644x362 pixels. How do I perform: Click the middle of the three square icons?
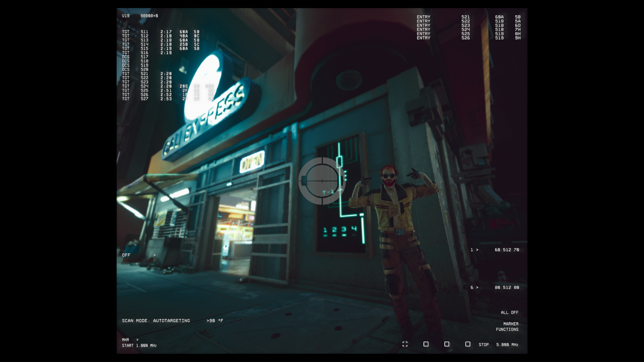[447, 344]
